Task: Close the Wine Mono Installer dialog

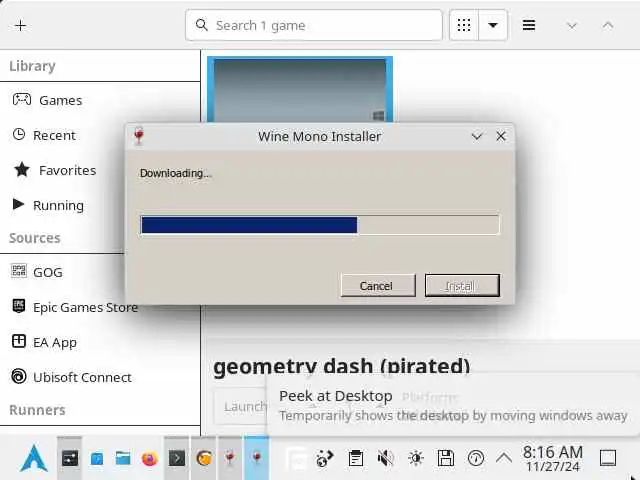Action: tap(501, 136)
